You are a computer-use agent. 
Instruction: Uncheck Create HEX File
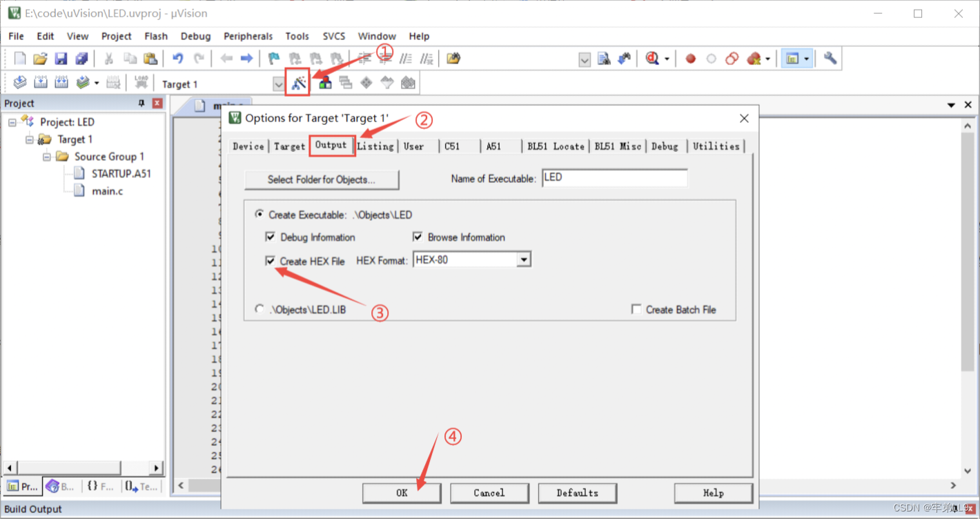click(x=271, y=261)
